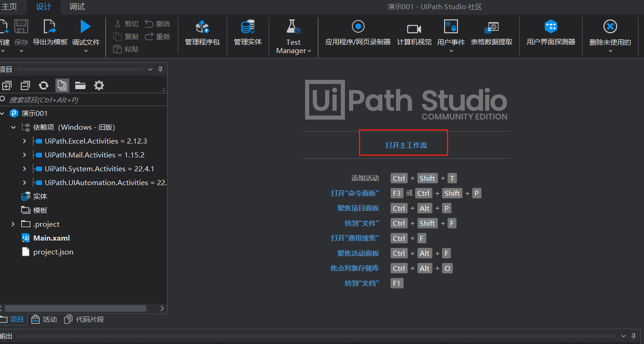The image size is (644, 344).
Task: Click right arrow of project panel scrollbar
Action: tap(162, 308)
